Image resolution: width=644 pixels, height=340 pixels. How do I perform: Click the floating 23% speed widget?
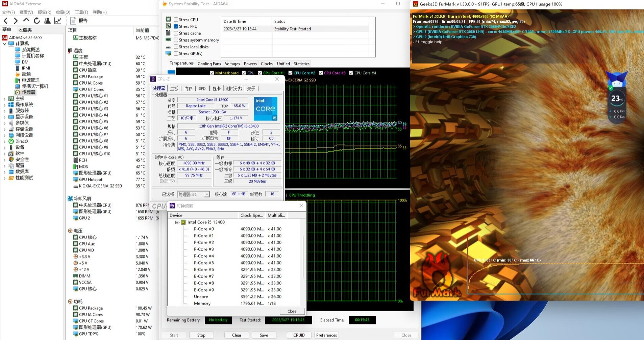(617, 99)
